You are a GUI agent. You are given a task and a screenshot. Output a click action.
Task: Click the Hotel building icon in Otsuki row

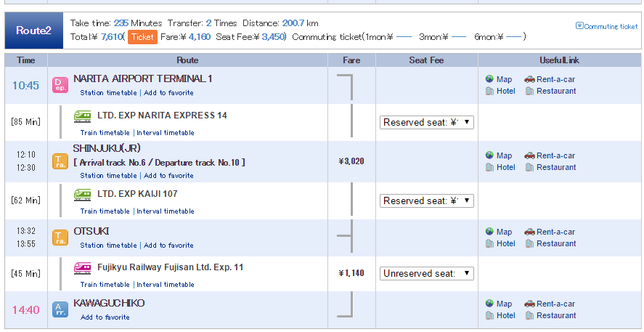[489, 243]
